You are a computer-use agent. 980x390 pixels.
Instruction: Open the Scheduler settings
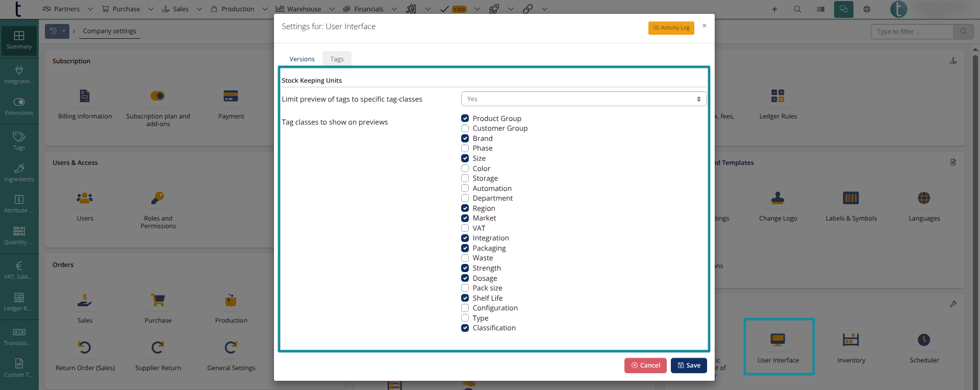(924, 347)
